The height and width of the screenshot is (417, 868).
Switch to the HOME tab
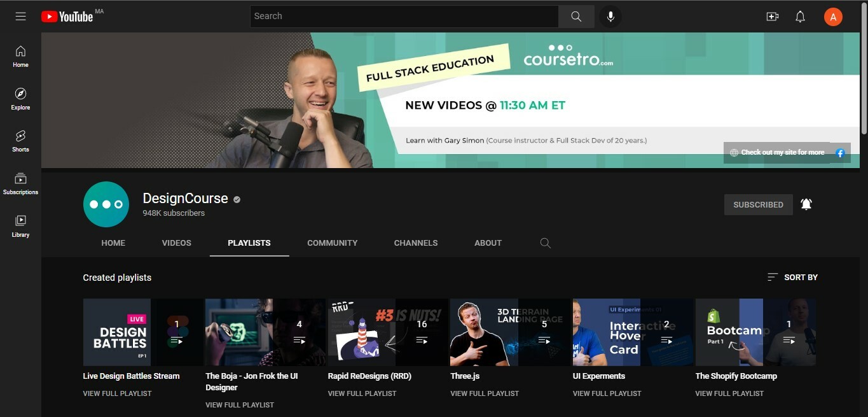pyautogui.click(x=113, y=243)
